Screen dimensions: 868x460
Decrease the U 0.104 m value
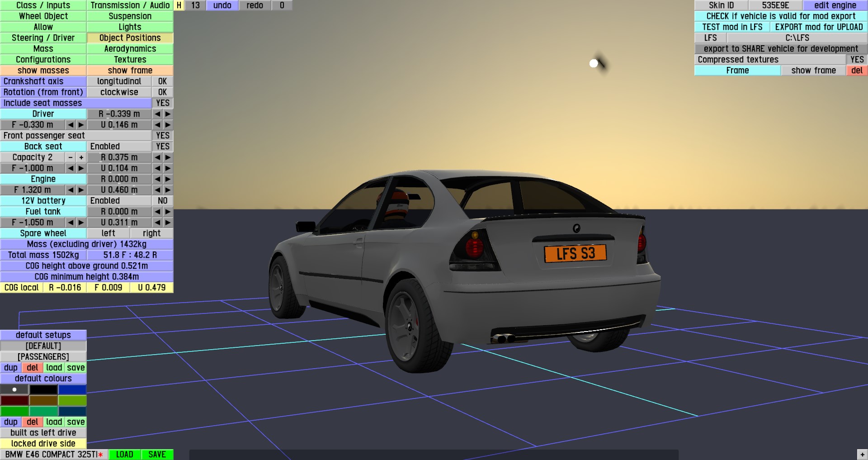tap(157, 168)
